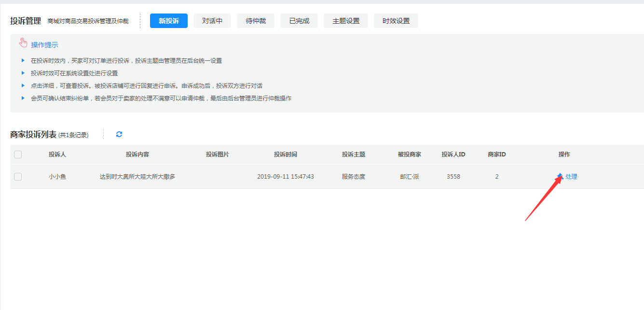Click the 处理 link for the complaint
Screen dimensions: 644x310
tap(571, 177)
